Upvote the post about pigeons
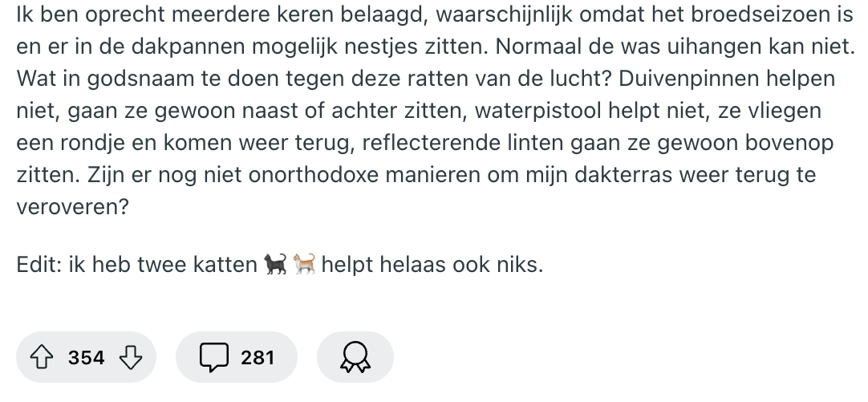The width and height of the screenshot is (868, 402). click(44, 357)
